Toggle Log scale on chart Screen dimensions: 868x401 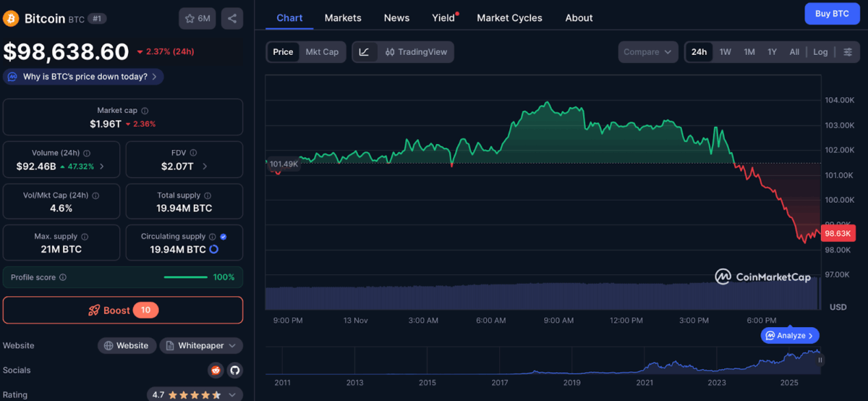pyautogui.click(x=820, y=52)
